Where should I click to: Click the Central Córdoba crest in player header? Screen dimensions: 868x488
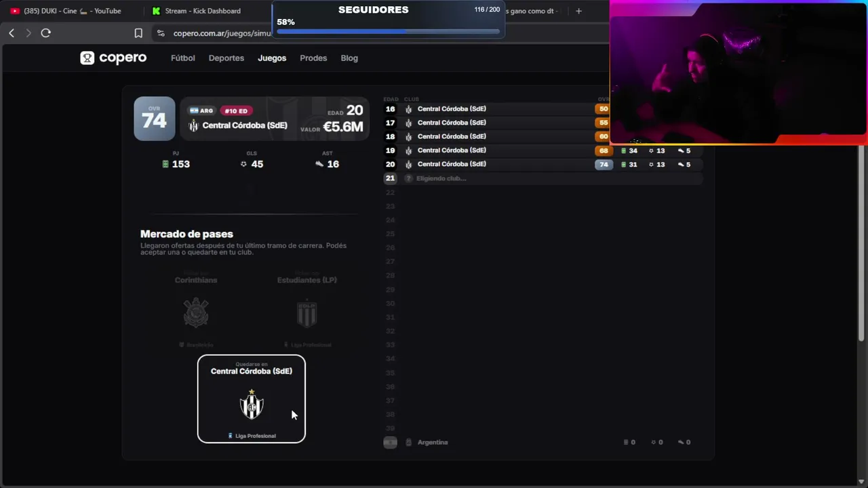click(193, 125)
